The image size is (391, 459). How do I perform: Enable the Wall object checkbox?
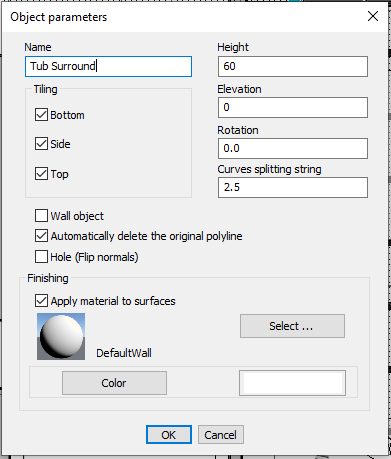(41, 216)
